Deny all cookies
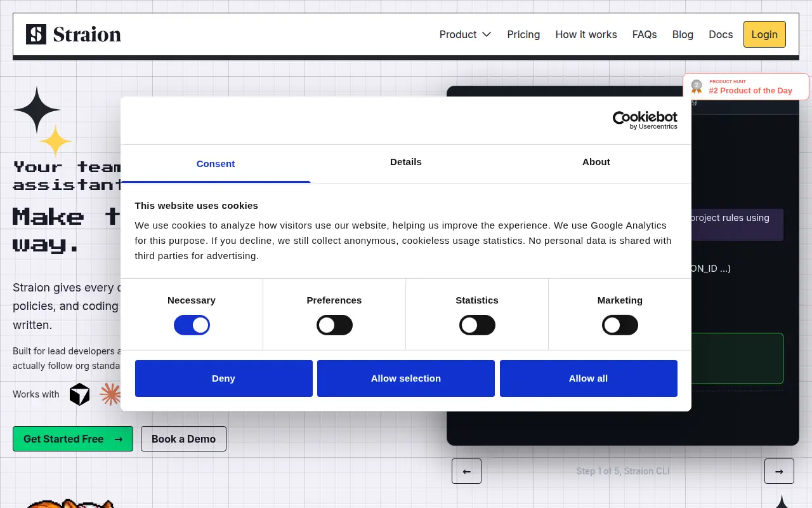Image resolution: width=812 pixels, height=508 pixels. point(224,378)
